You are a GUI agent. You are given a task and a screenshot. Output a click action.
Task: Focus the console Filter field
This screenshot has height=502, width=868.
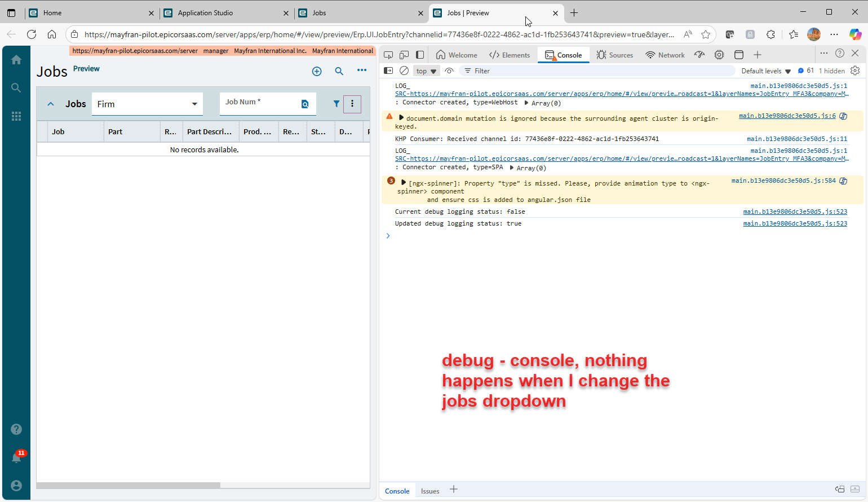597,71
